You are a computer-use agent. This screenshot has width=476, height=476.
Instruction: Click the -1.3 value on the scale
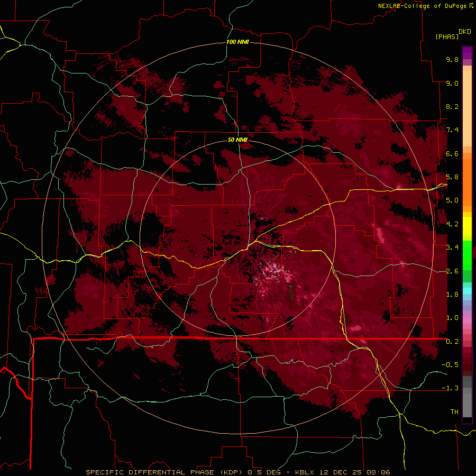pos(450,388)
